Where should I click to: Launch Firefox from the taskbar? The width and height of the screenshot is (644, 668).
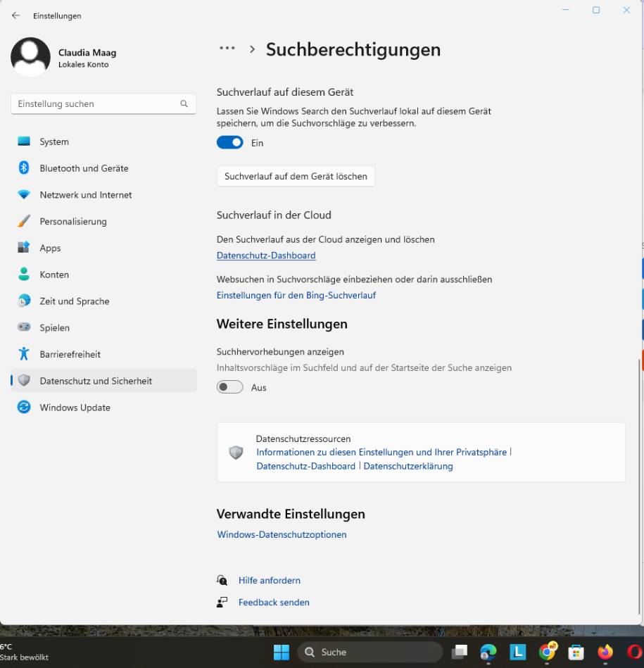(x=605, y=653)
